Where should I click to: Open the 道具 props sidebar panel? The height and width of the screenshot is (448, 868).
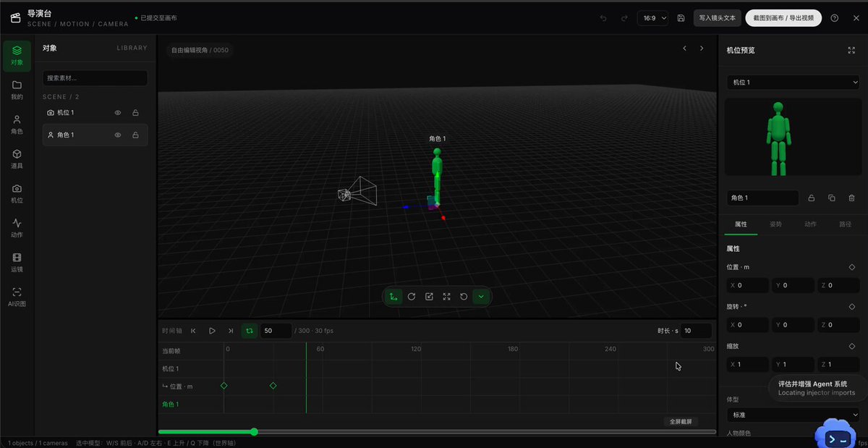coord(17,159)
